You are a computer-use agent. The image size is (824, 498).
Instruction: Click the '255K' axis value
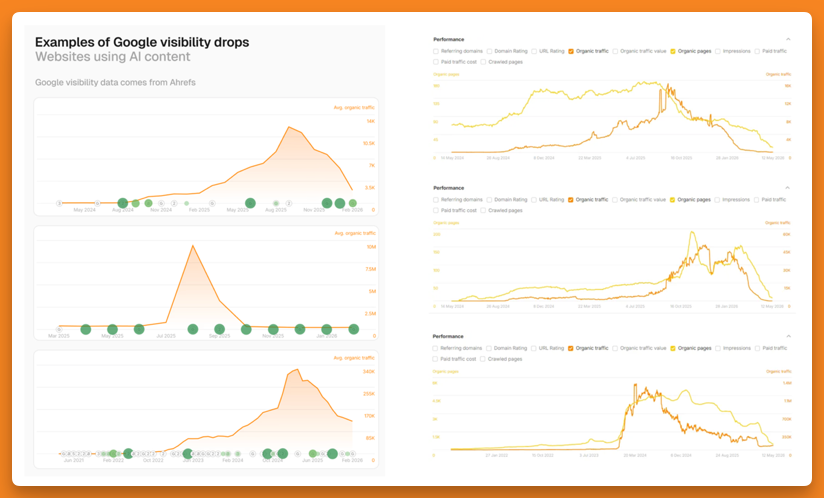[368, 394]
